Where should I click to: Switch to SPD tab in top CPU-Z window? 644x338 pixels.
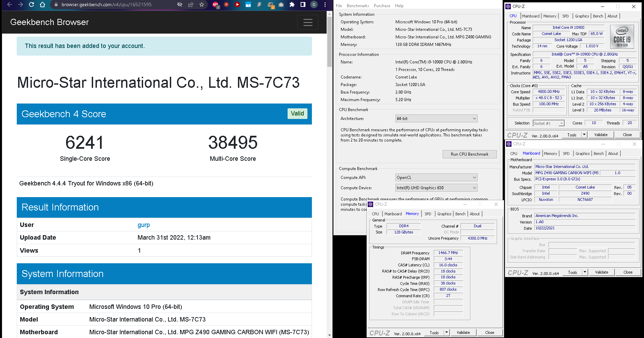coord(566,16)
